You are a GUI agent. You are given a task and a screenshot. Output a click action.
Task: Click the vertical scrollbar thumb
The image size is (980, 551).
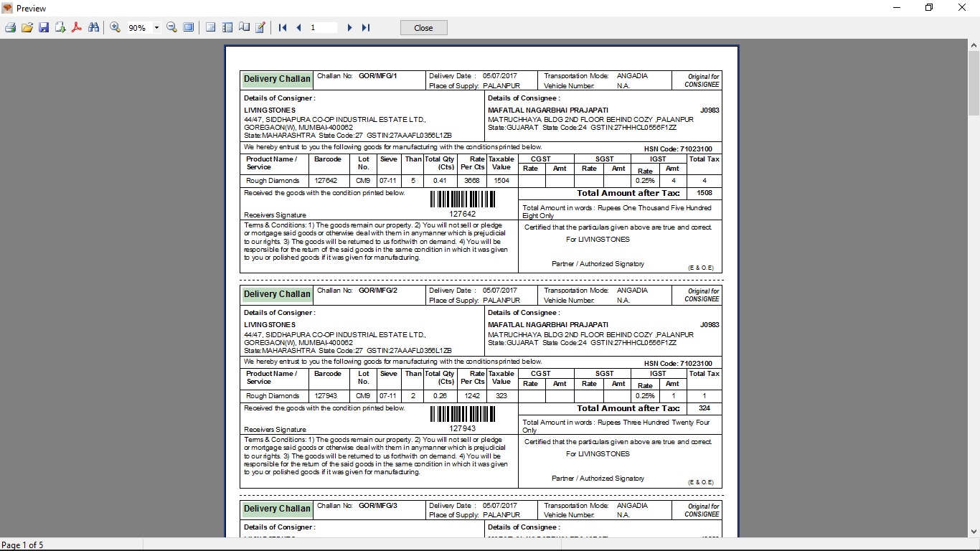(974, 83)
